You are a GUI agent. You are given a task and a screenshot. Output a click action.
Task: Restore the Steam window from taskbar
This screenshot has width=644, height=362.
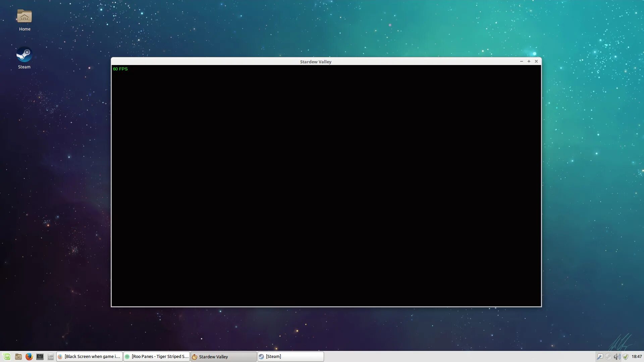click(291, 357)
